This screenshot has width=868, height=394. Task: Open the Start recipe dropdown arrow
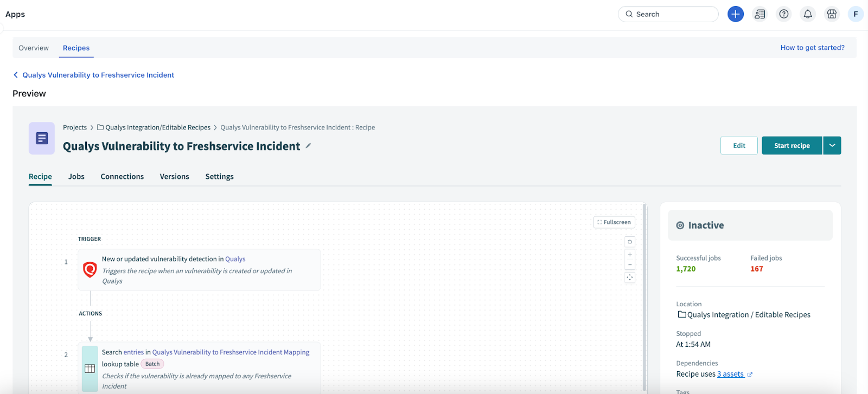tap(832, 145)
